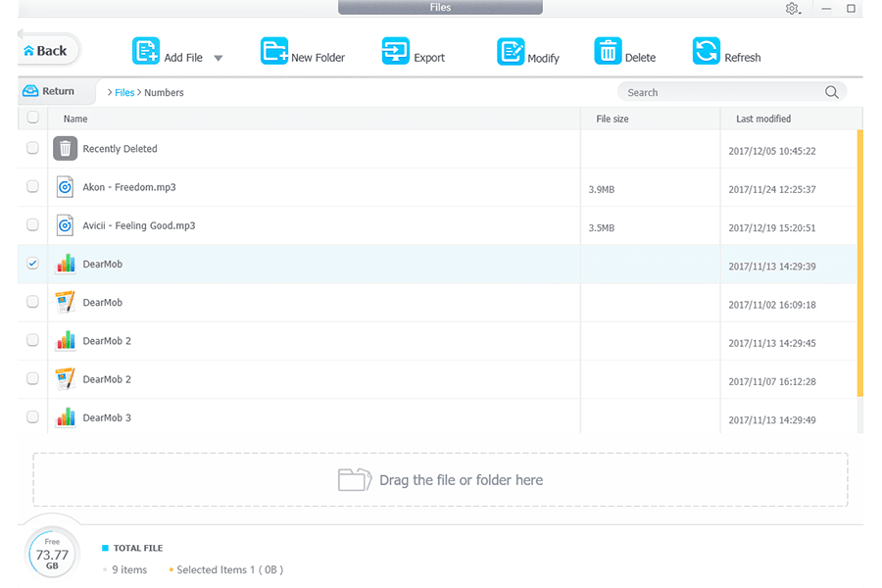Check the Akon - Freedom.mp3 checkbox
882x588 pixels.
(x=32, y=186)
